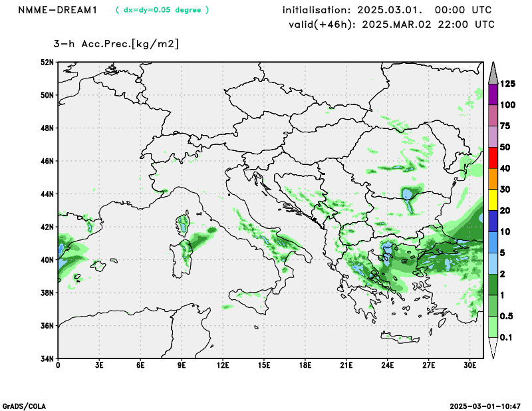Click the orange 30-40 colorbar segment
The width and height of the screenshot is (532, 411).
[493, 179]
